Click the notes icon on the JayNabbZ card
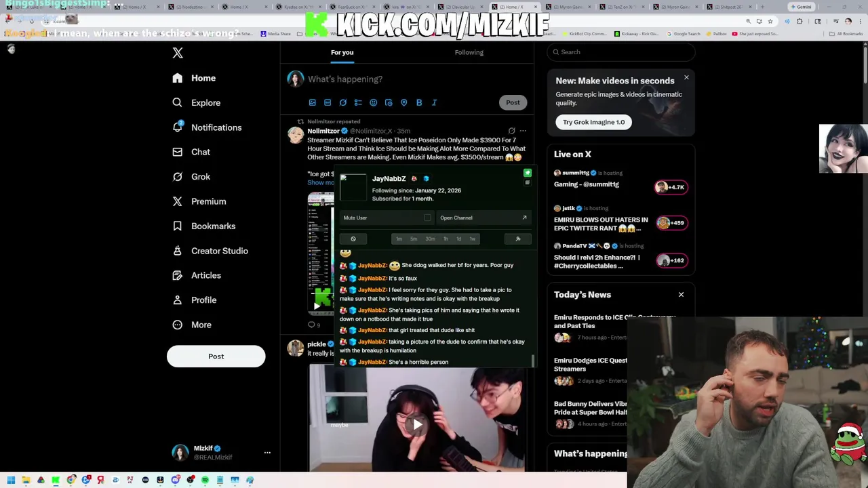This screenshot has height=488, width=868. tap(528, 182)
